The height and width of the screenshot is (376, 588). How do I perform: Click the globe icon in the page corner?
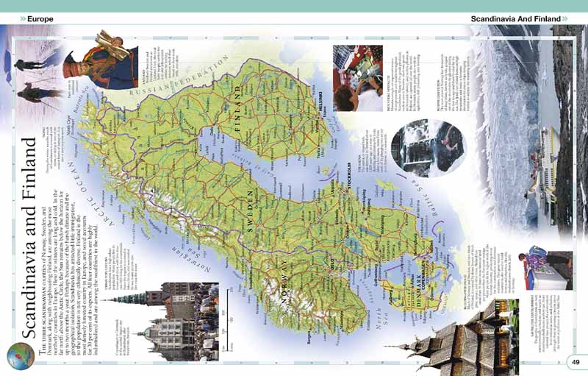tap(20, 356)
